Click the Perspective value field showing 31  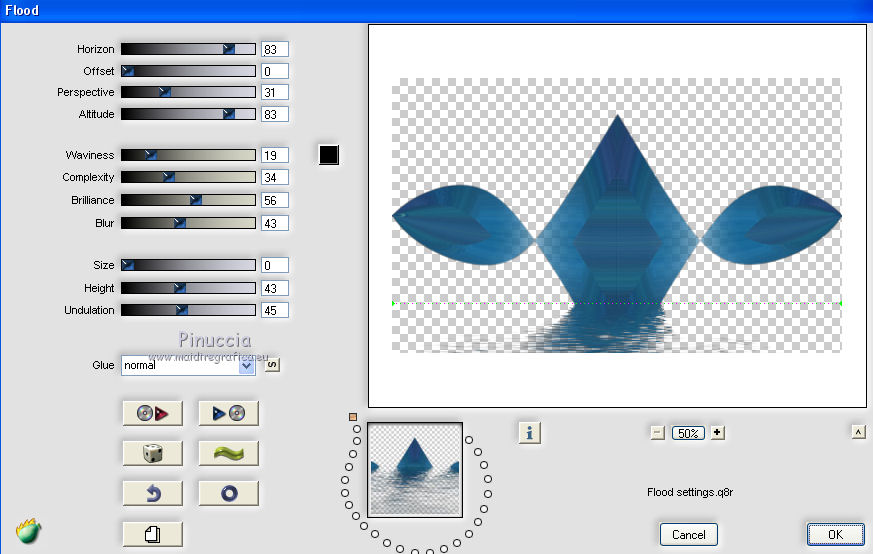coord(275,92)
